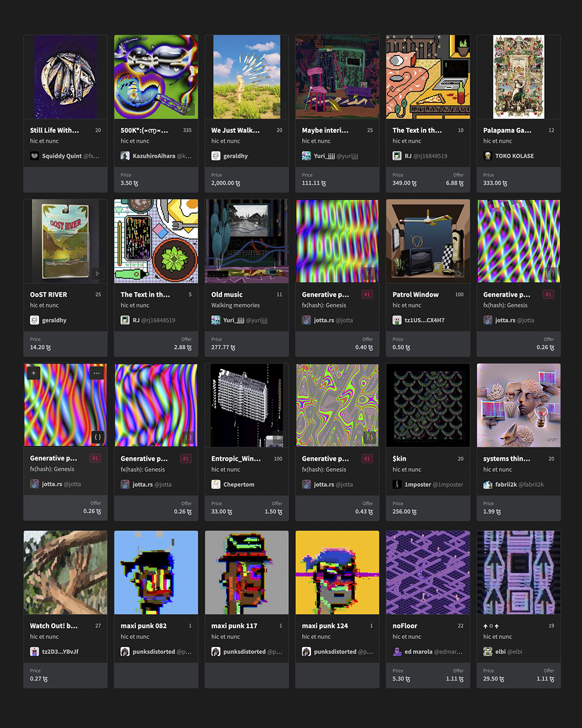Open the noFloor purple isometric thumbnail
Screen dimensions: 582x728
tap(428, 573)
